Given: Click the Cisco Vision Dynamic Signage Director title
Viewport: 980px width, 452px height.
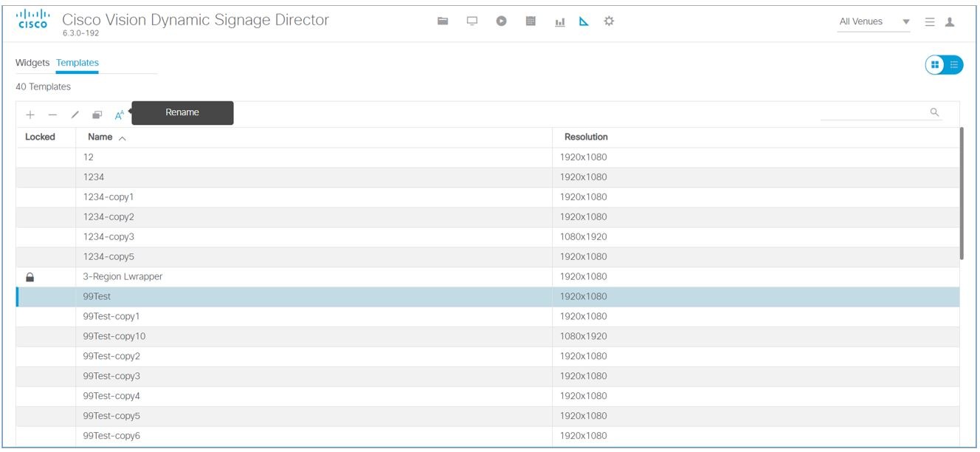Looking at the screenshot, I should 196,20.
